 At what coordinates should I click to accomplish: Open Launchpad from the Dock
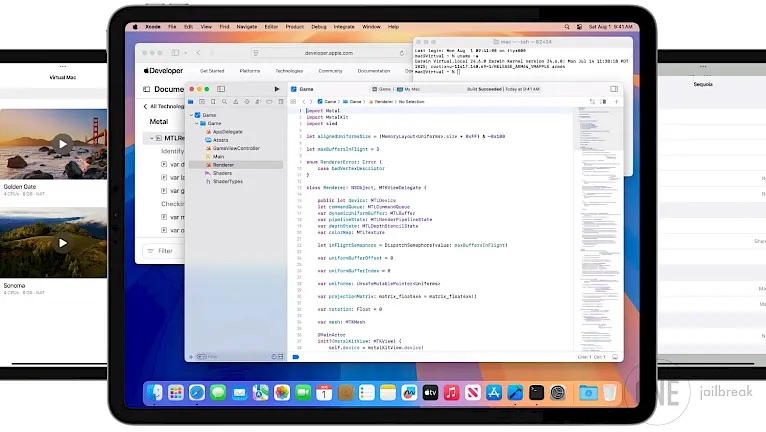pos(176,392)
